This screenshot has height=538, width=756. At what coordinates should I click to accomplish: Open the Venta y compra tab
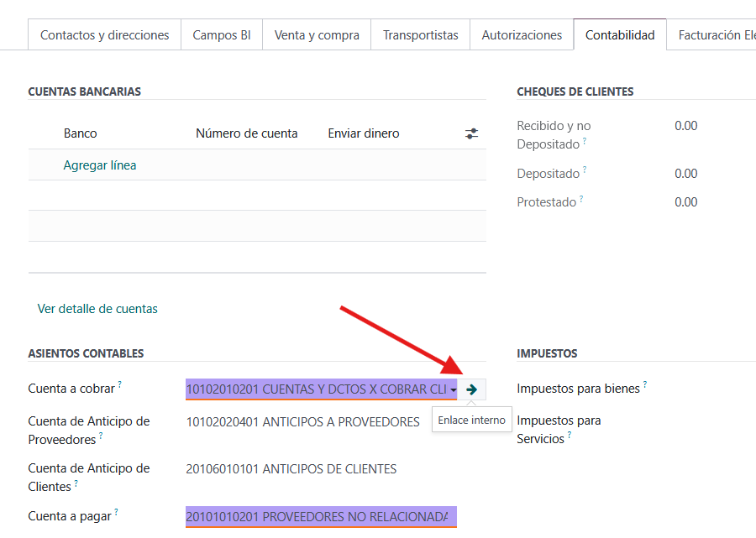(x=317, y=35)
